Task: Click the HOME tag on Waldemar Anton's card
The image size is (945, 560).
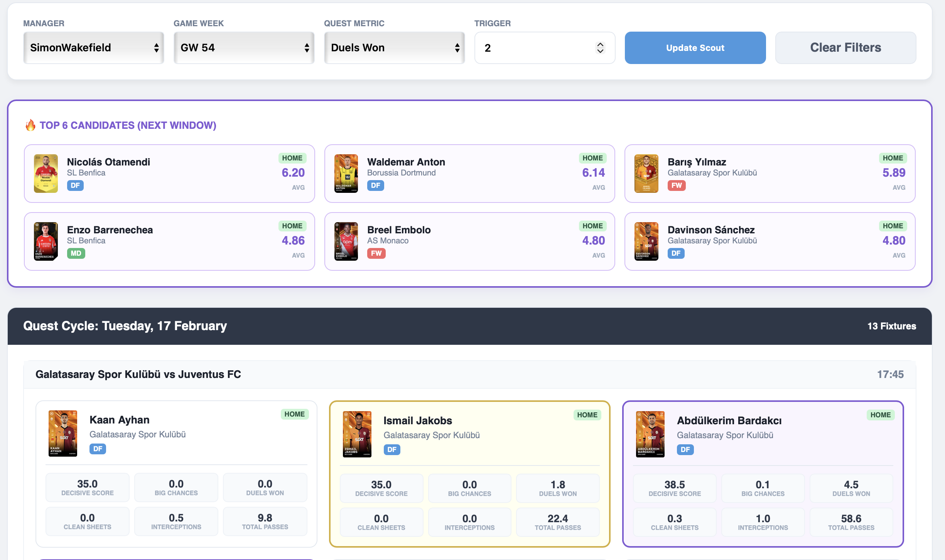Action: pos(593,158)
